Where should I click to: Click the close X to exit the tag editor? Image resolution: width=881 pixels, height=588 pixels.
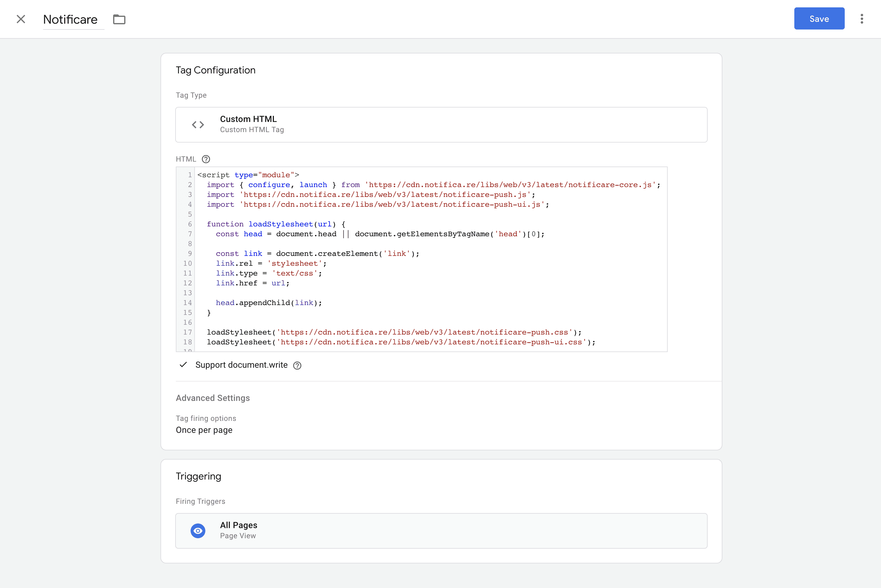point(21,19)
